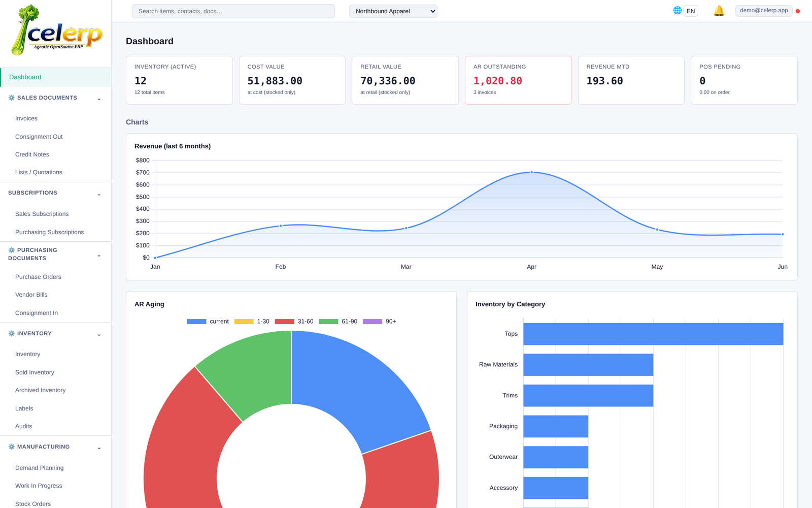Open Stock Orders

(33, 504)
